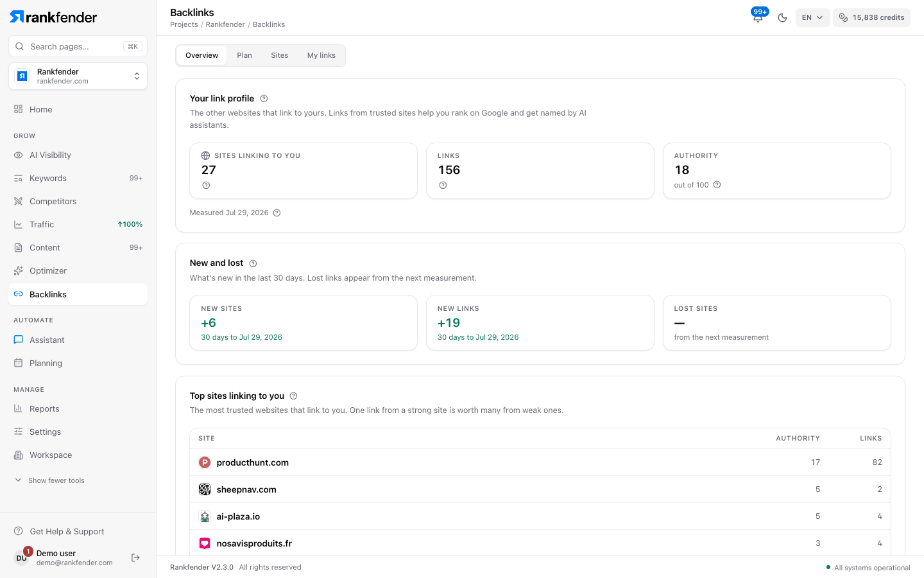
Task: Click the help icon under Sites Linking To You
Action: point(206,185)
